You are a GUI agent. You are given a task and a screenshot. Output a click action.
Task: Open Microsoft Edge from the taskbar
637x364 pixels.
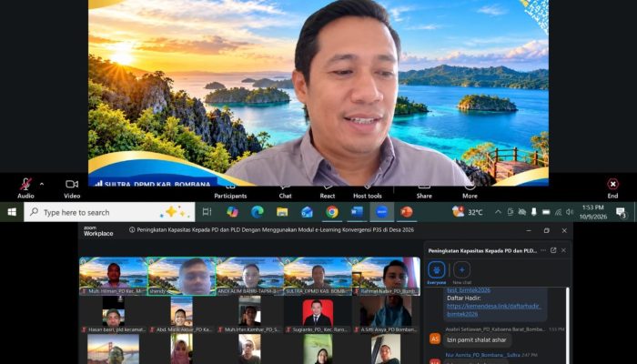(258, 212)
